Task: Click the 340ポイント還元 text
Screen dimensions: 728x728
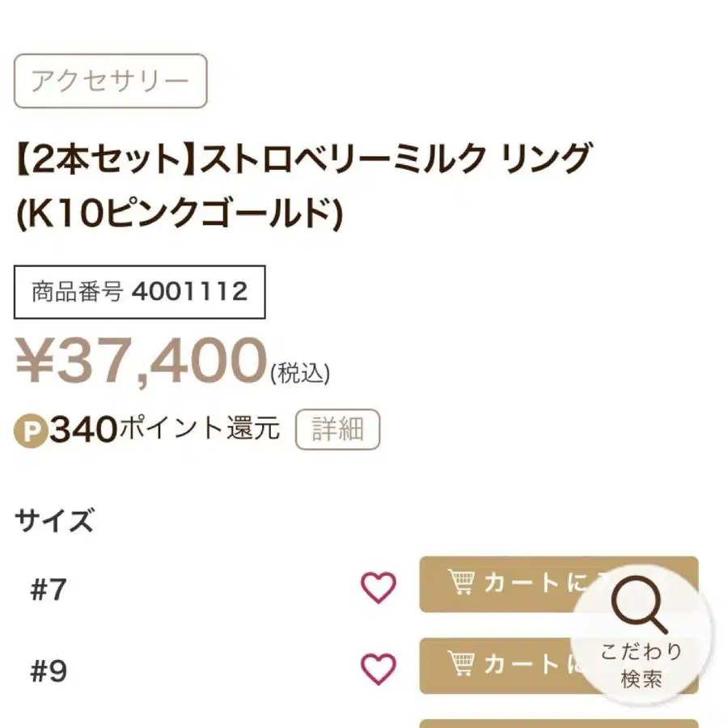Action: 165,429
